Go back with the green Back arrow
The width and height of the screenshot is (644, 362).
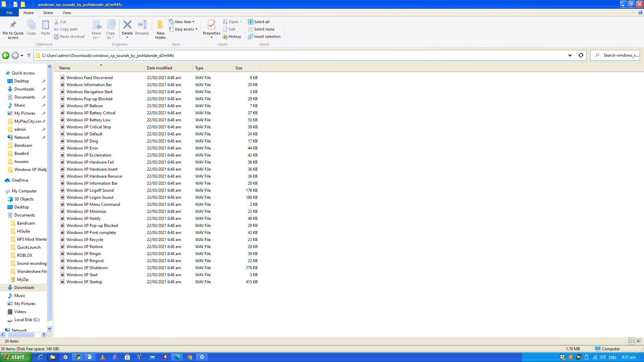point(6,55)
